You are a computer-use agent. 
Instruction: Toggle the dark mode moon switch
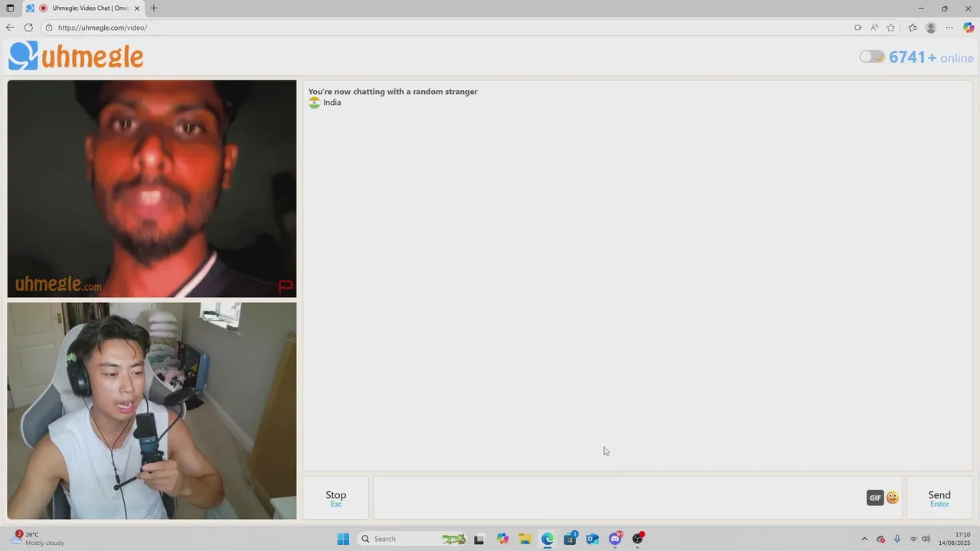point(872,57)
